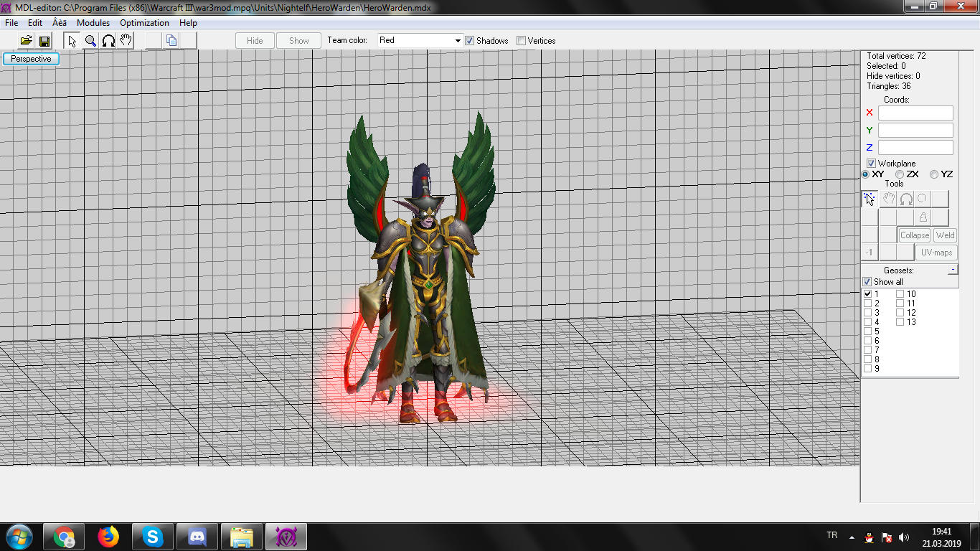Check geoset 5
Viewport: 980px width, 551px height.
pyautogui.click(x=868, y=331)
